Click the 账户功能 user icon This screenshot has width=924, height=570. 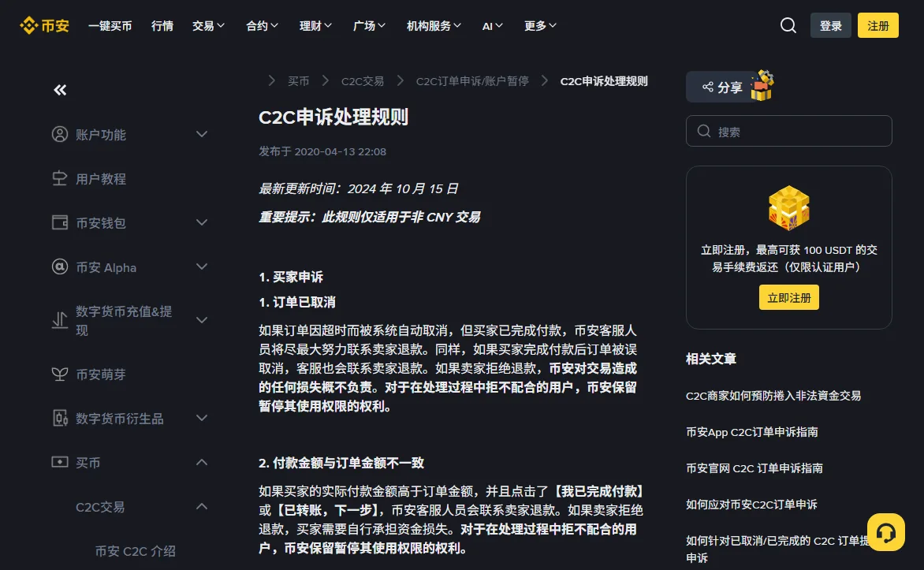pos(59,134)
